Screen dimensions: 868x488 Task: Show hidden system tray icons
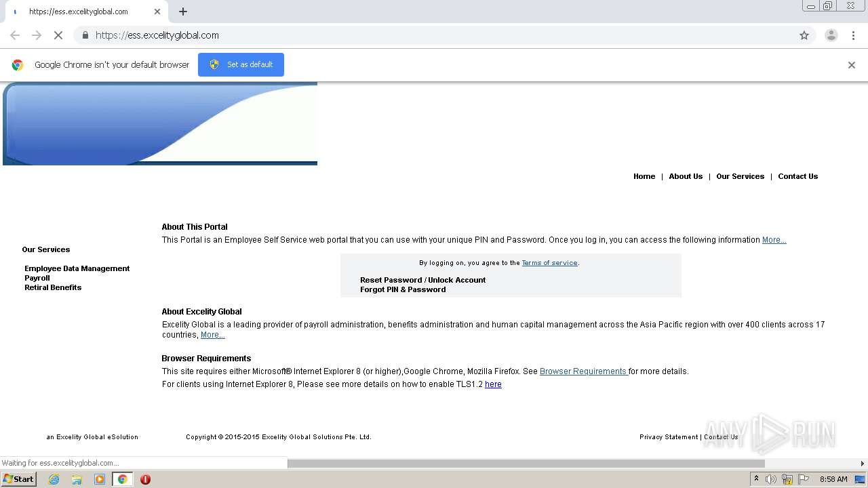tap(756, 479)
